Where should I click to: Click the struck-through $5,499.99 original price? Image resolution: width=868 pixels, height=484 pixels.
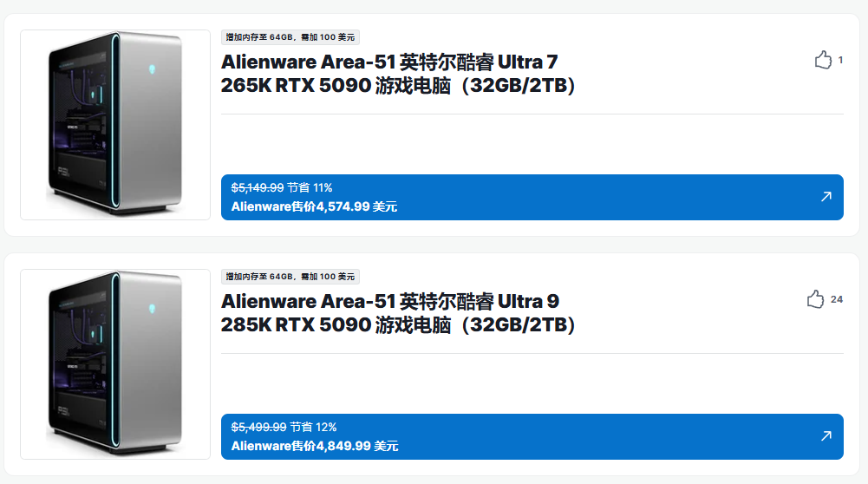point(258,427)
